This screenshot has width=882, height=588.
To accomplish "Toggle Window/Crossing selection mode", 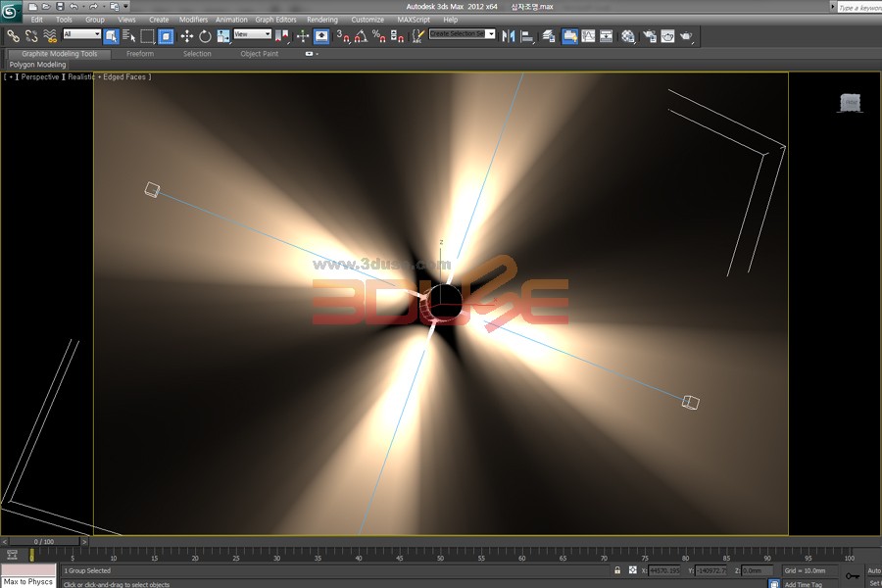I will pyautogui.click(x=166, y=36).
